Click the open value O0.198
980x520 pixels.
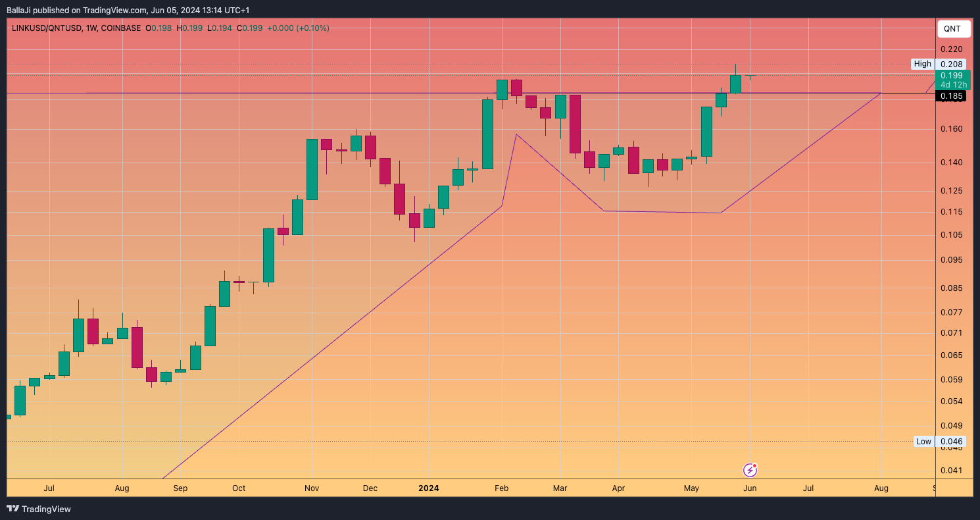(159, 28)
